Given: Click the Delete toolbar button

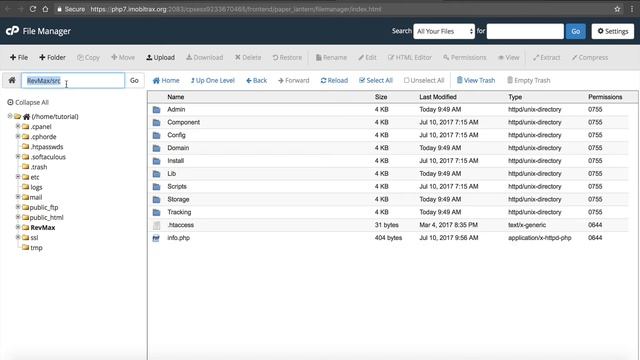Looking at the screenshot, I should 248,58.
